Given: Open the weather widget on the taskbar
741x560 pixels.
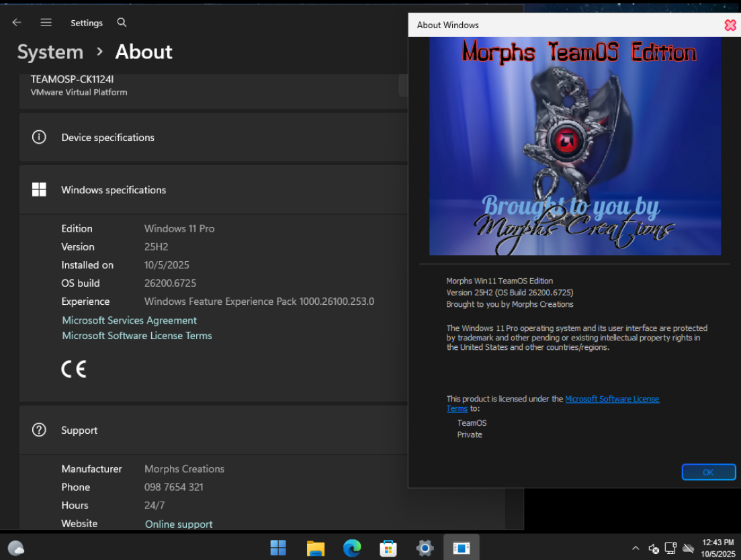Looking at the screenshot, I should point(16,548).
